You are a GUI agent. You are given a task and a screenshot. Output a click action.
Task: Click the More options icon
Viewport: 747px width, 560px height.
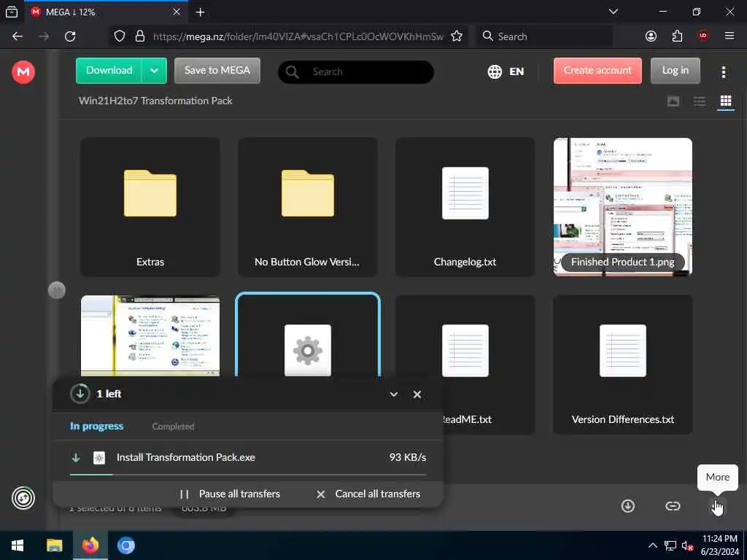[x=716, y=506]
